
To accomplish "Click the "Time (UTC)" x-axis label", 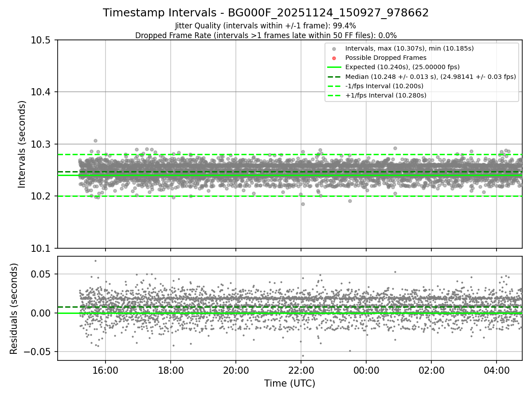I will point(289,383).
